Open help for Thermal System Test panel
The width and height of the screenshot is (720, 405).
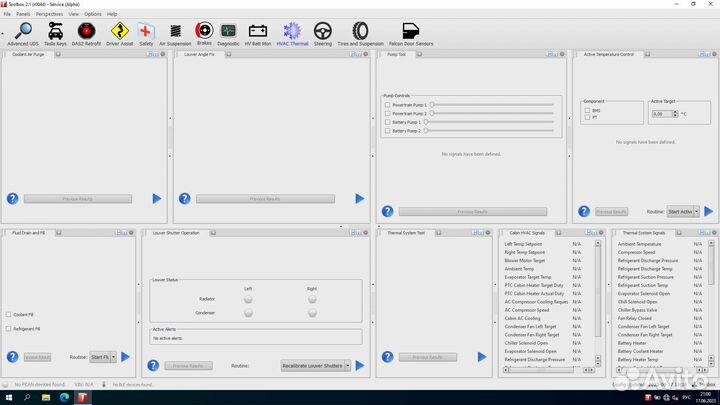coord(388,357)
